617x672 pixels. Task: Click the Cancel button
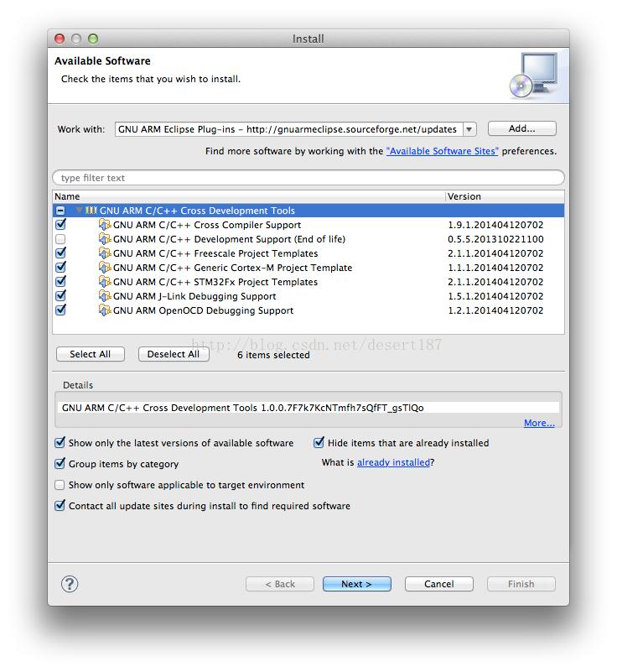click(439, 584)
